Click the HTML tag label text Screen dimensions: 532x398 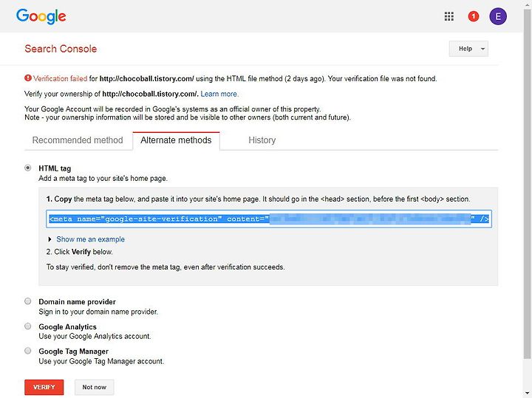55,168
